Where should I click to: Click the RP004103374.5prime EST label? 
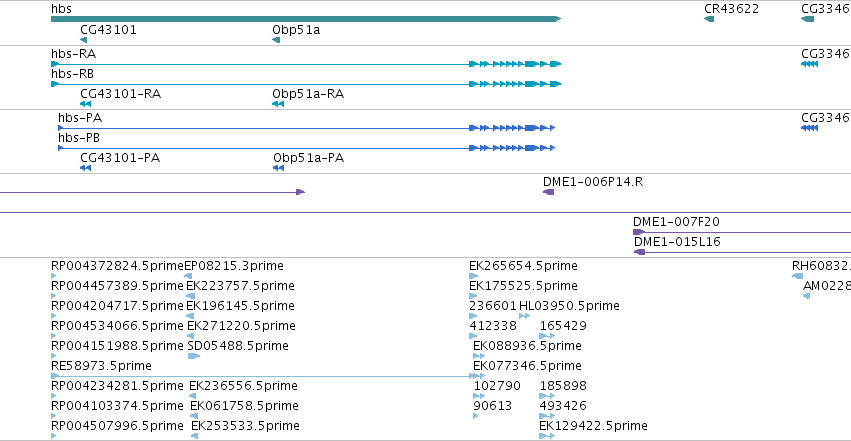(117, 406)
